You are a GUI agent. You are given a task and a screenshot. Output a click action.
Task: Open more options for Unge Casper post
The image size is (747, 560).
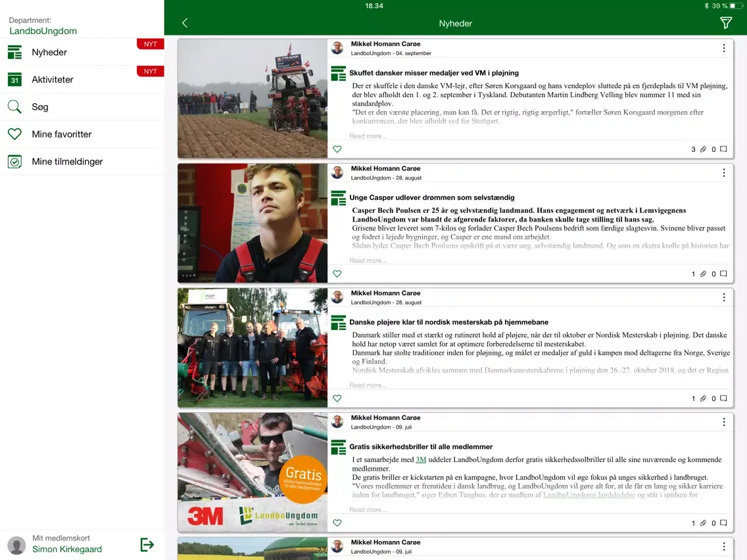[723, 173]
